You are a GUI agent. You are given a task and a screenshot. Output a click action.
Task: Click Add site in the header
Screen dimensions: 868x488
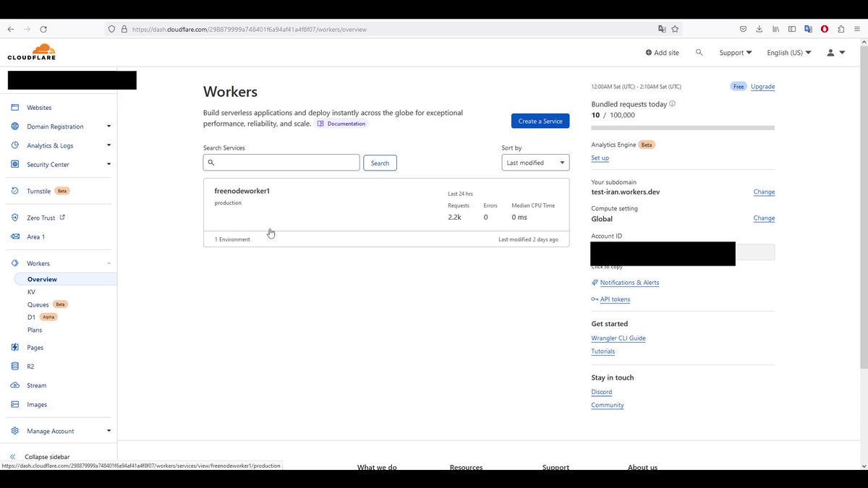point(662,53)
